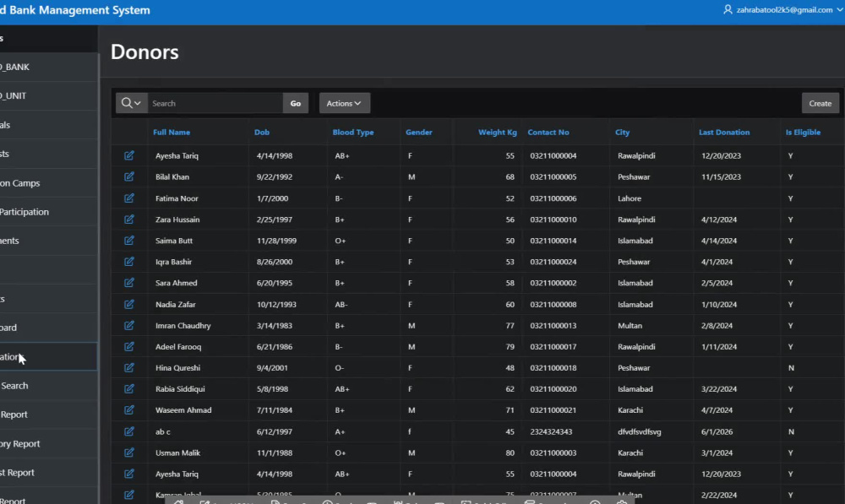Screen dimensions: 845x504
Task: Click the blood type A+ cell
Action: (340, 431)
